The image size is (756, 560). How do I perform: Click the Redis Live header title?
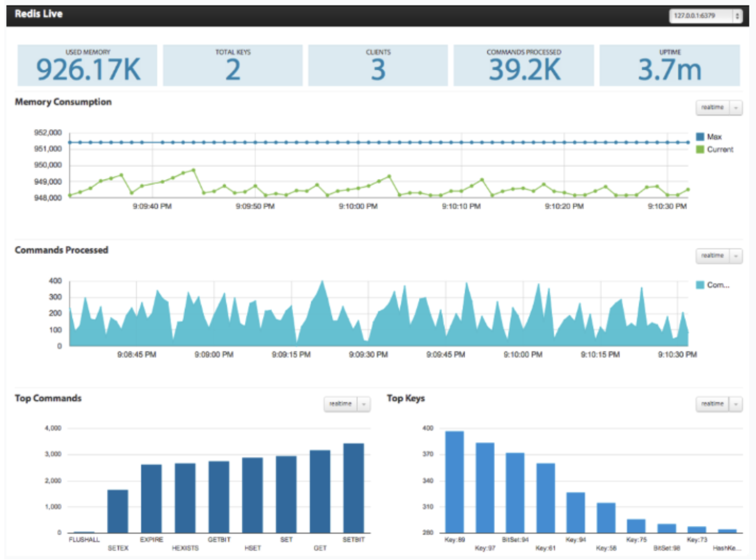[x=39, y=14]
